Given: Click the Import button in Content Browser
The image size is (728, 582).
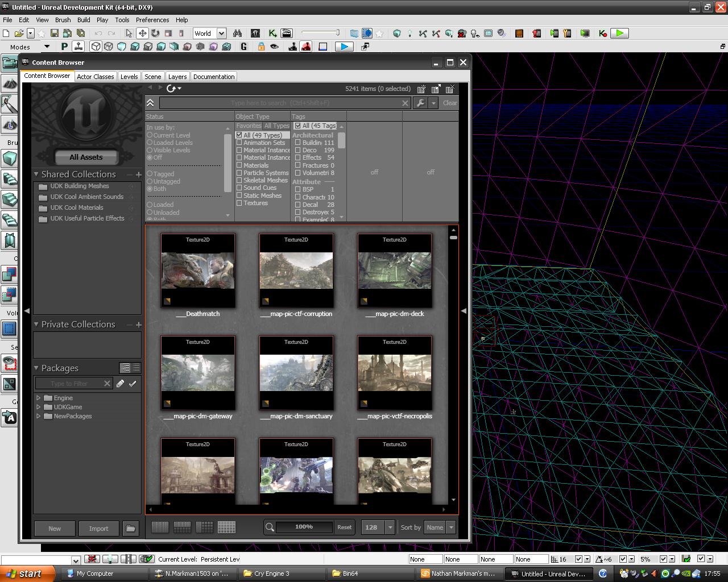Looking at the screenshot, I should point(98,528).
